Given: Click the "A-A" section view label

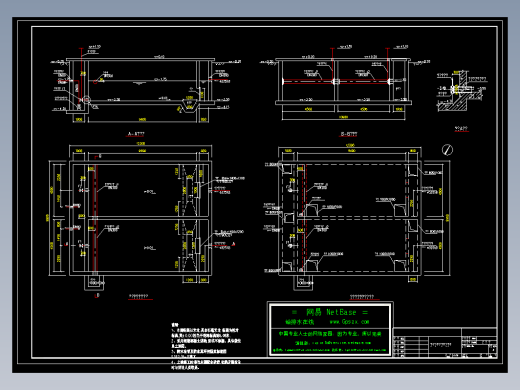Looking at the screenshot, I should pos(135,134).
